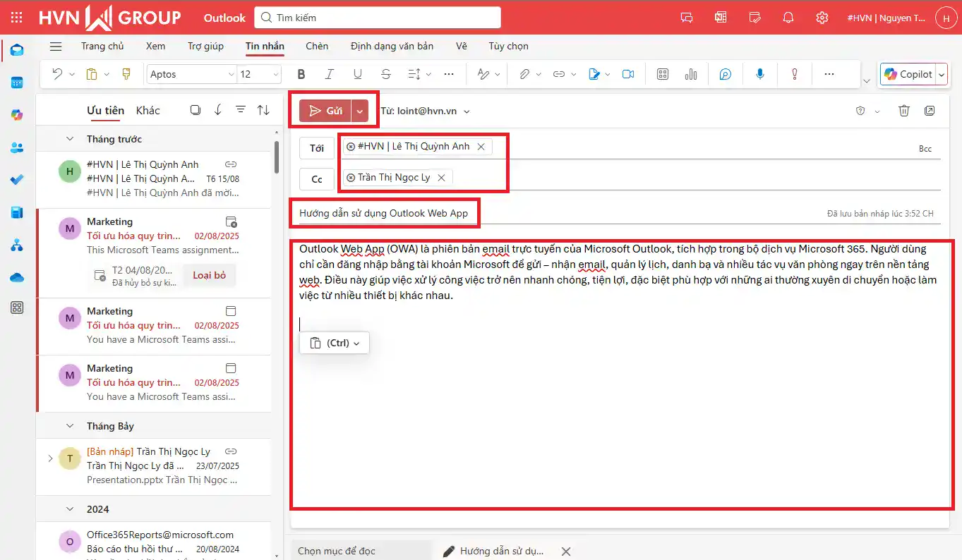The width and height of the screenshot is (962, 560).
Task: Open Copilot app in left rail
Action: point(17,115)
